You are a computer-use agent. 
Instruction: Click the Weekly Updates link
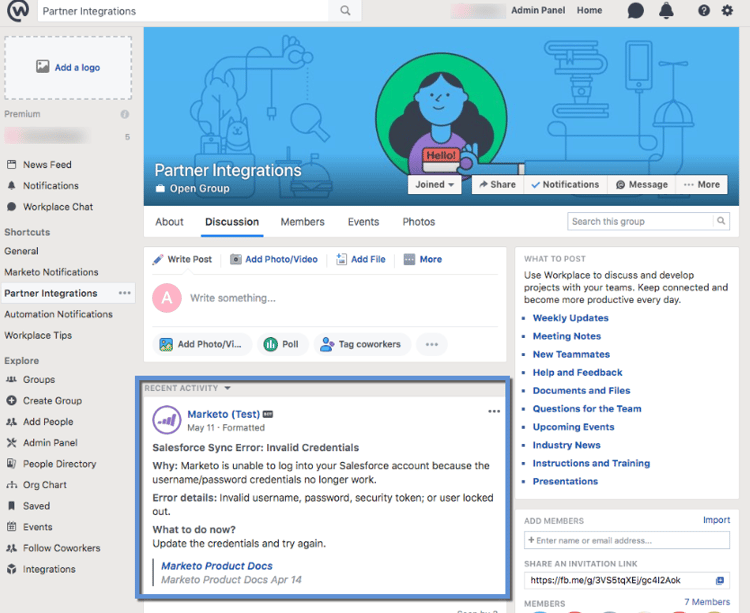point(571,318)
